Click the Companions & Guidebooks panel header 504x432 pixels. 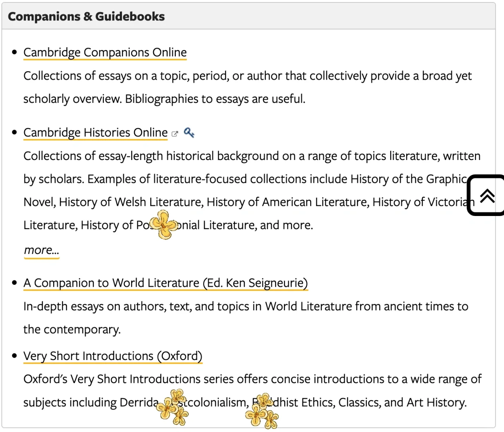click(249, 16)
